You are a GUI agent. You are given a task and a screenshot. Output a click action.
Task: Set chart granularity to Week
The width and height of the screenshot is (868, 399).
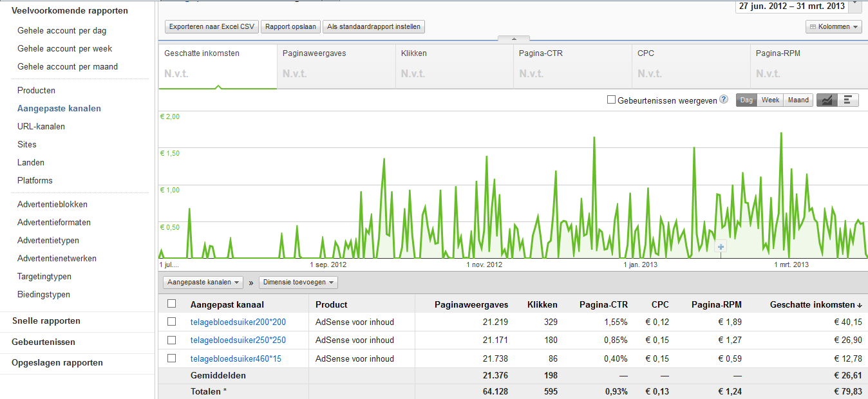[x=770, y=100]
